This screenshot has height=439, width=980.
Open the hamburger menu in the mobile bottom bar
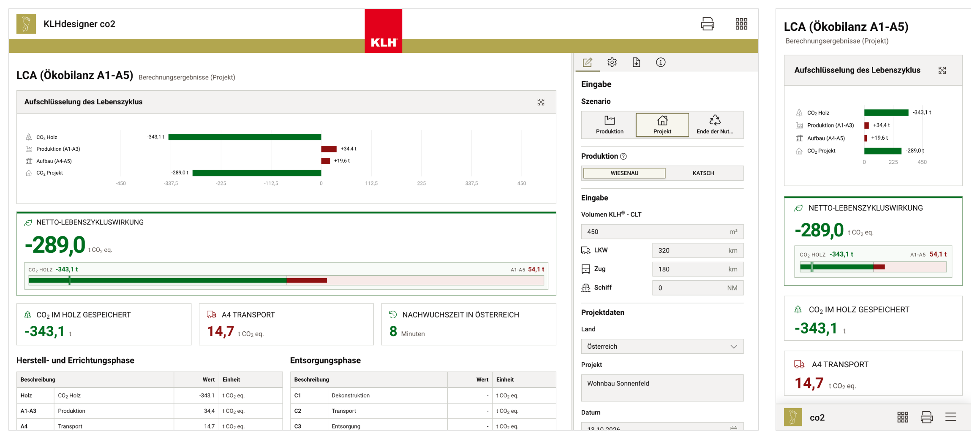(x=950, y=417)
